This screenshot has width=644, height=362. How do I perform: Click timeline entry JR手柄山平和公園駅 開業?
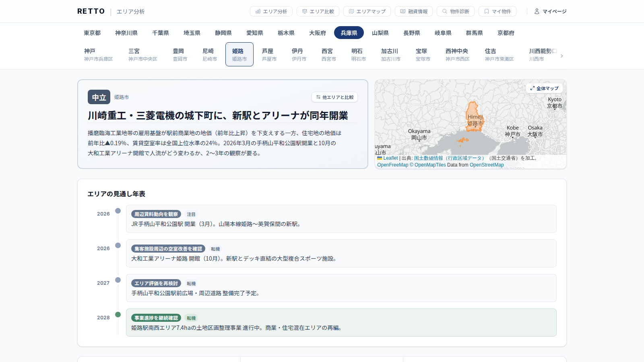click(341, 219)
